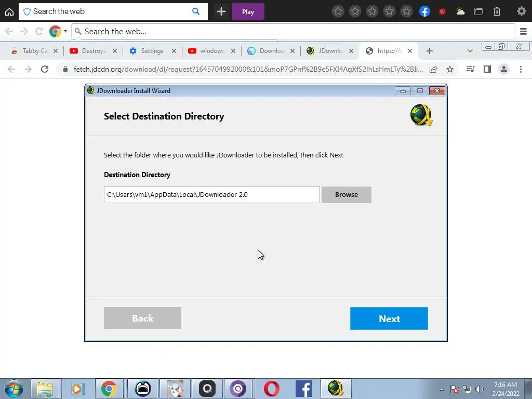Click the third star bookmark slot
This screenshot has height=399, width=532.
tap(372, 11)
